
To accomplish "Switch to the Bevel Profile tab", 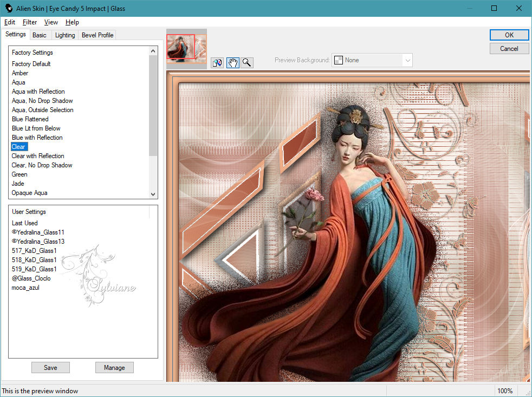I will [x=98, y=35].
